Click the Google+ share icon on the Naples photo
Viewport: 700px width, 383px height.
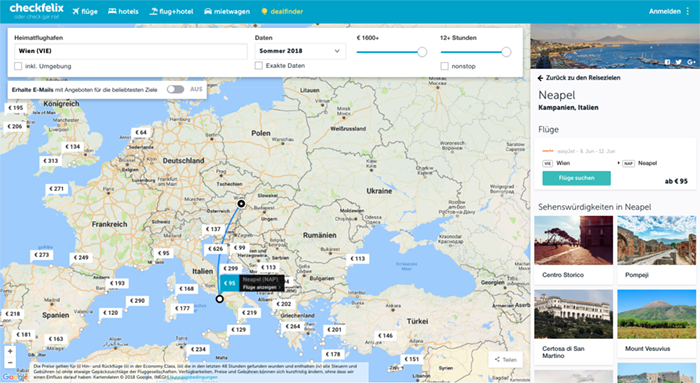pyautogui.click(x=691, y=62)
